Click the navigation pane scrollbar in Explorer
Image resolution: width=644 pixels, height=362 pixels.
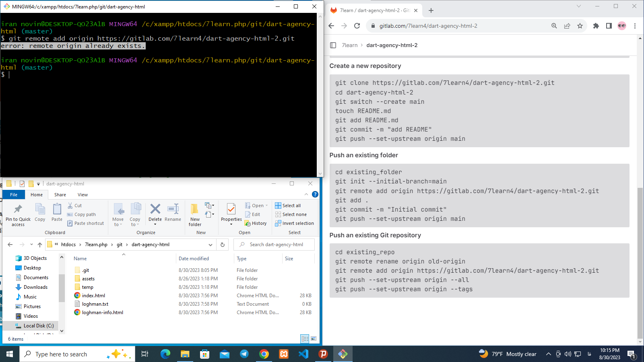click(62, 288)
